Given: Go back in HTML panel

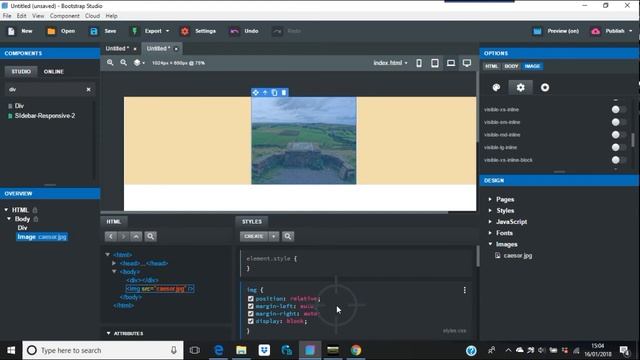Looking at the screenshot, I should pos(111,236).
